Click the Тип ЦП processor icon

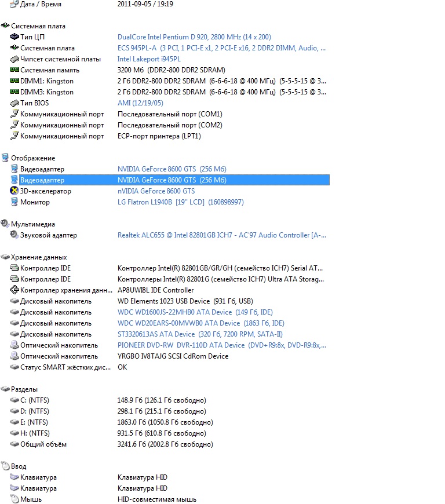[14, 36]
